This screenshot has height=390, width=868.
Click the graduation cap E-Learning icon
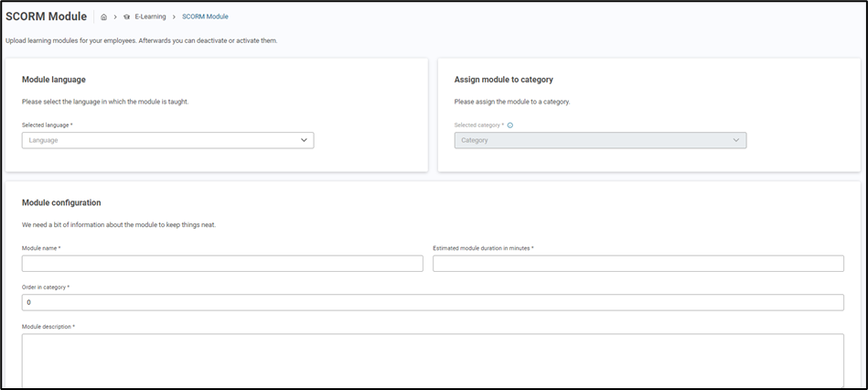point(126,16)
